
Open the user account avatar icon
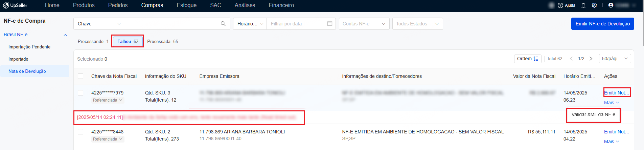point(611,5)
